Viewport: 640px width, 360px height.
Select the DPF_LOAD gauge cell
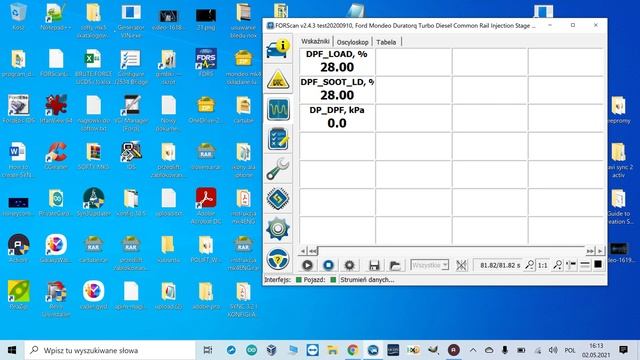(337, 62)
